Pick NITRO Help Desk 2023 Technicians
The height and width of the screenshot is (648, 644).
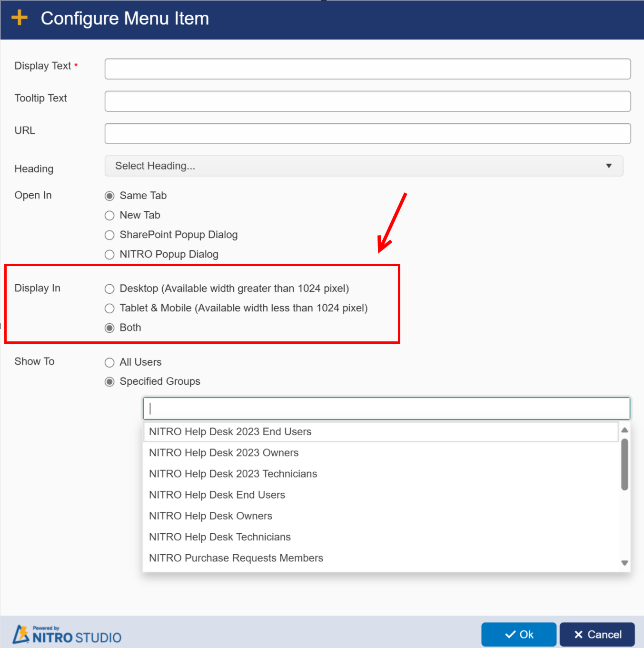click(x=381, y=474)
